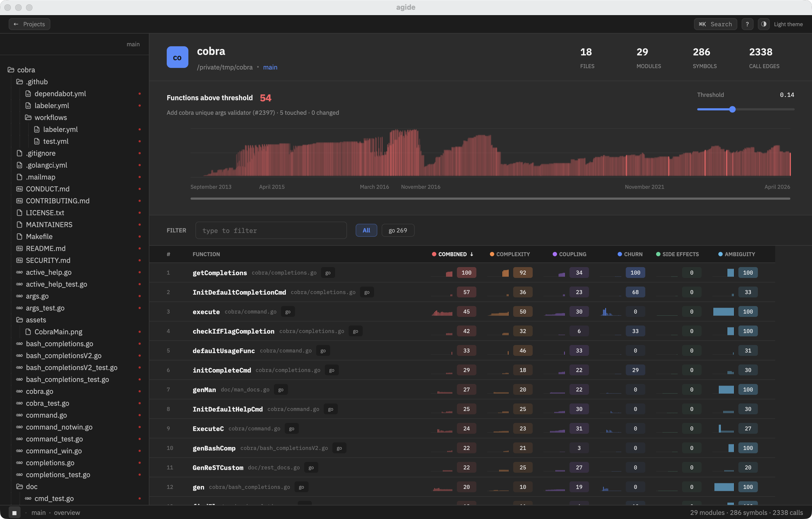812x519 pixels.
Task: Go back to Projects
Action: pyautogui.click(x=29, y=24)
